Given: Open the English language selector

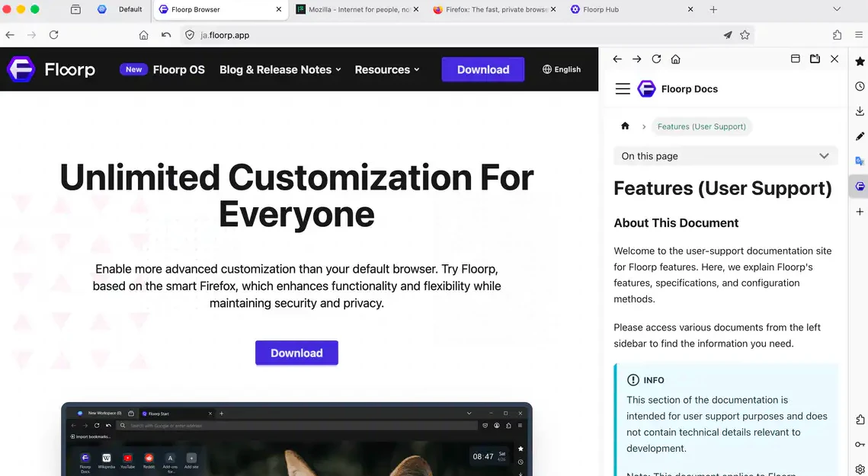Looking at the screenshot, I should tap(562, 69).
